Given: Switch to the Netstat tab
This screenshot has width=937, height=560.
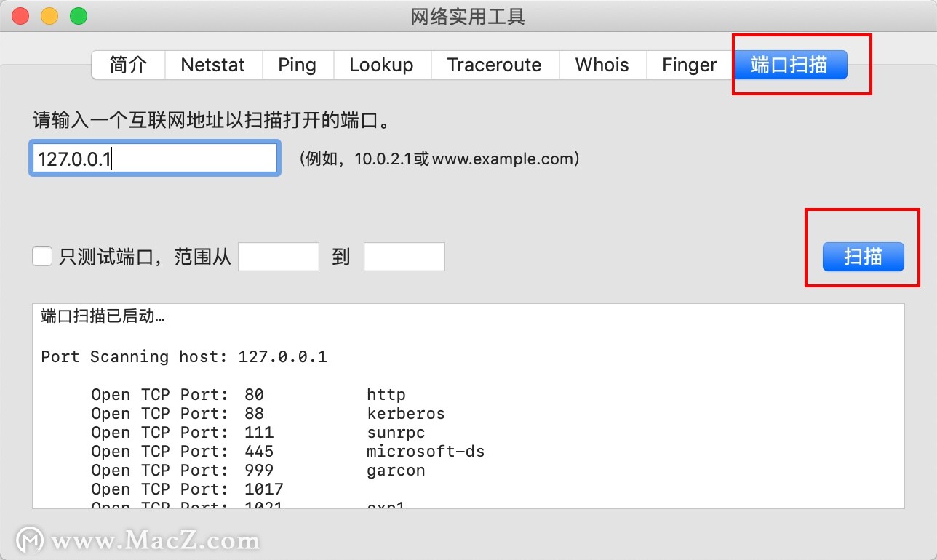Looking at the screenshot, I should (212, 65).
